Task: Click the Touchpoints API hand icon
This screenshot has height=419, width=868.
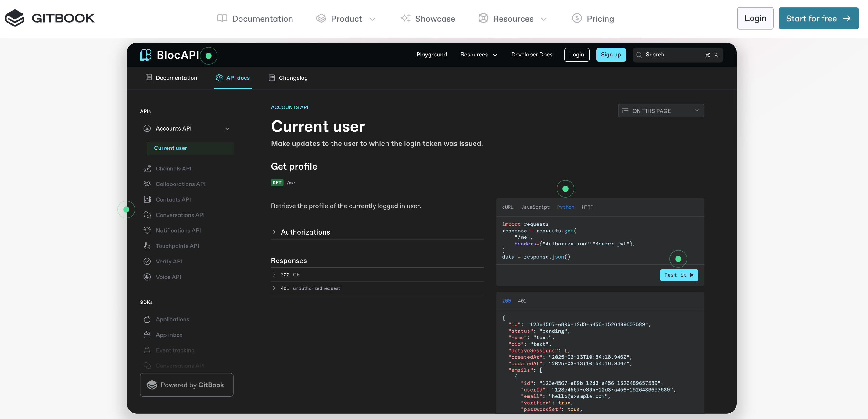Action: pos(147,246)
